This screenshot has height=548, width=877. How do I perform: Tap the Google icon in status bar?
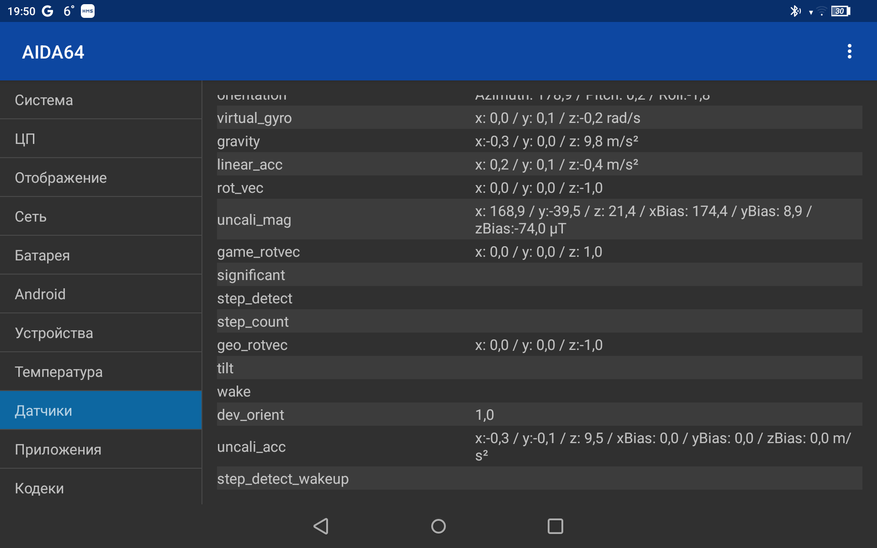click(48, 11)
